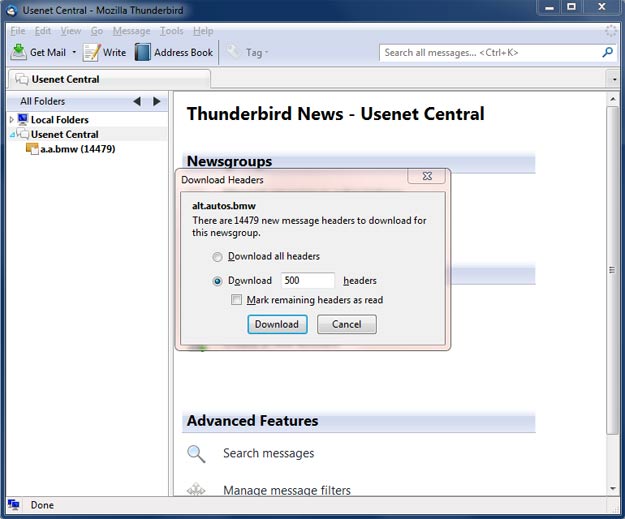Screen dimensions: 625x519
Task: Open the Get Mail dropdown arrow
Action: (x=74, y=52)
